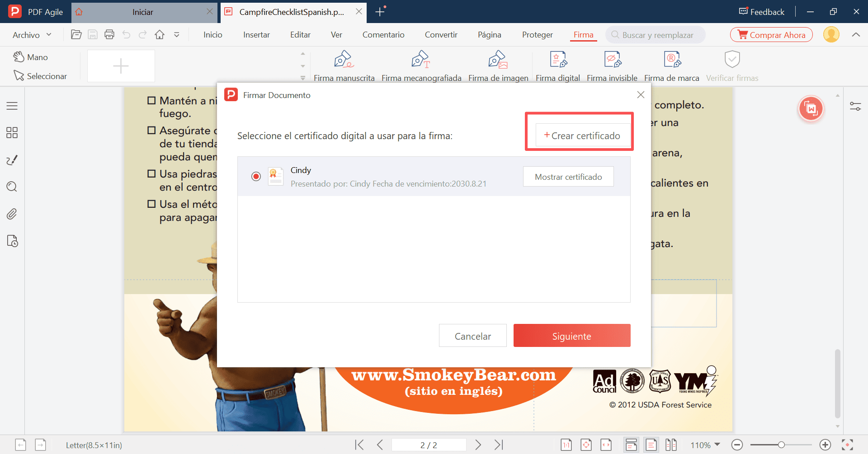
Task: Click the Crear certificado button
Action: 580,135
